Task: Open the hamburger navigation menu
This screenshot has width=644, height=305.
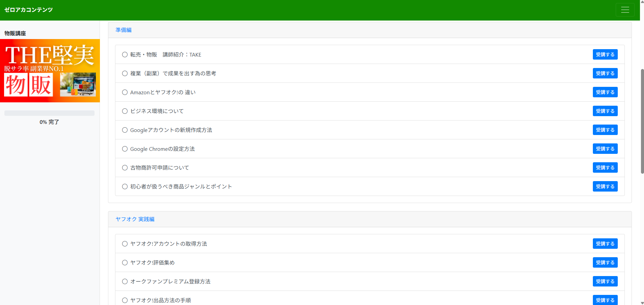Action: [625, 10]
